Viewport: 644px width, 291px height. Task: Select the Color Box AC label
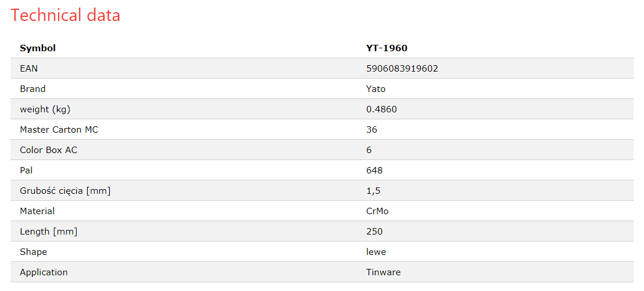[x=48, y=150]
